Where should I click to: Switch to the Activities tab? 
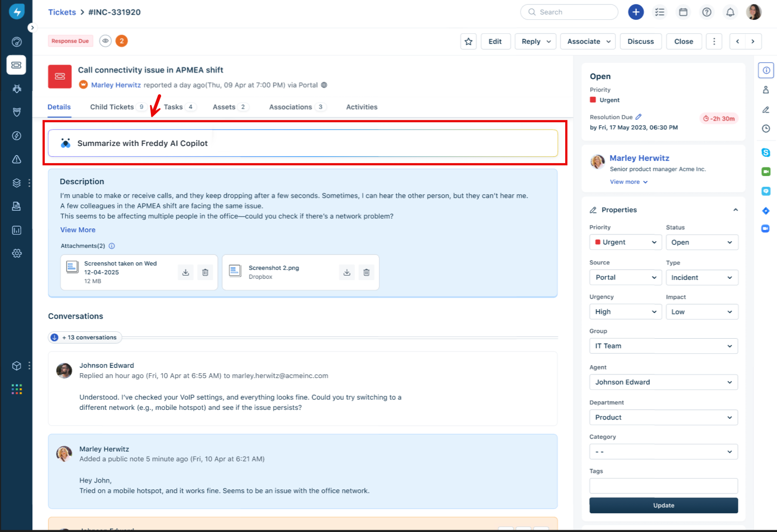click(362, 107)
